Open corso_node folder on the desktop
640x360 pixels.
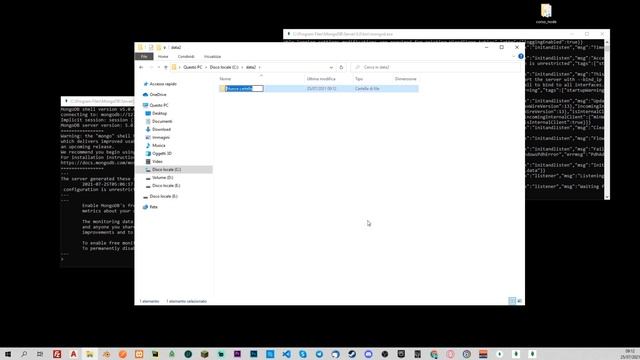546,13
